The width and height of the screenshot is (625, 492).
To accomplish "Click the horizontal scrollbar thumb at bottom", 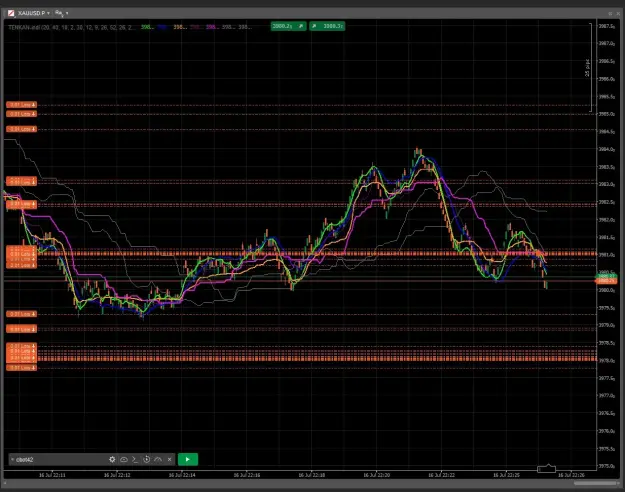I will [595, 483].
